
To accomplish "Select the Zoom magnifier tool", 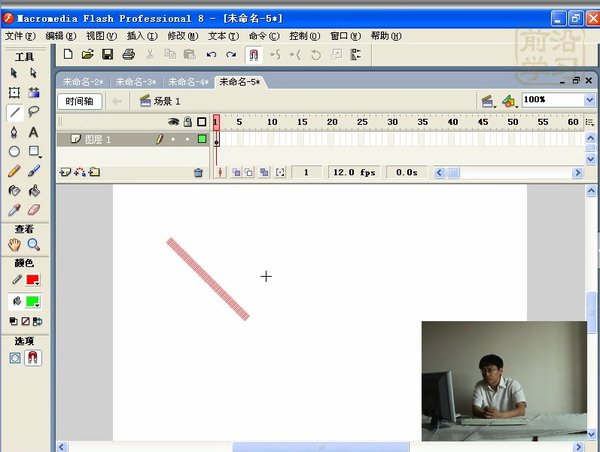I will [x=34, y=245].
